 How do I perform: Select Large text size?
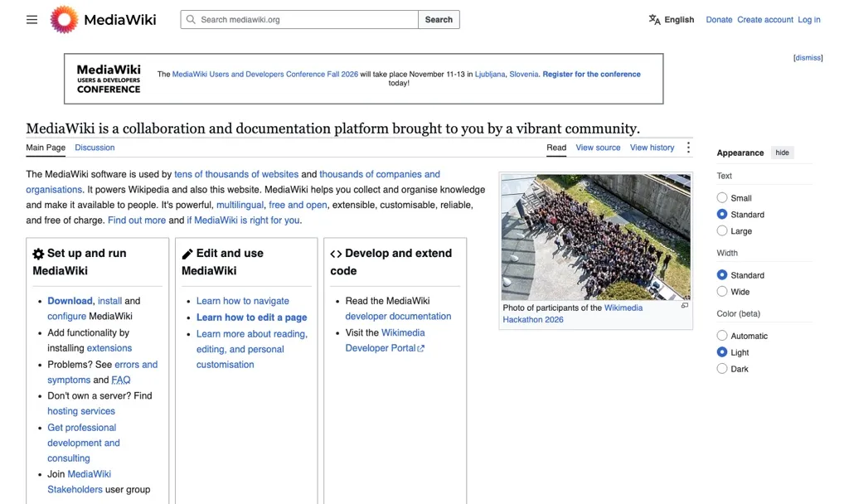click(x=722, y=230)
